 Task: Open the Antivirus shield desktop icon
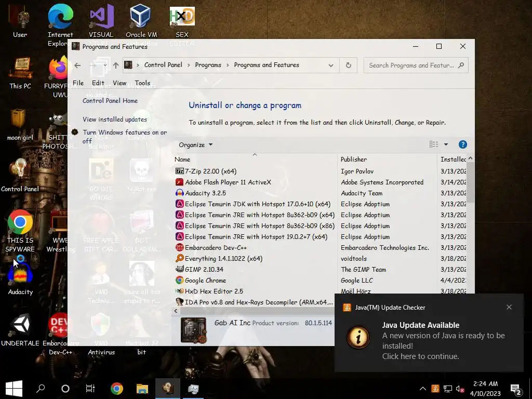101,334
